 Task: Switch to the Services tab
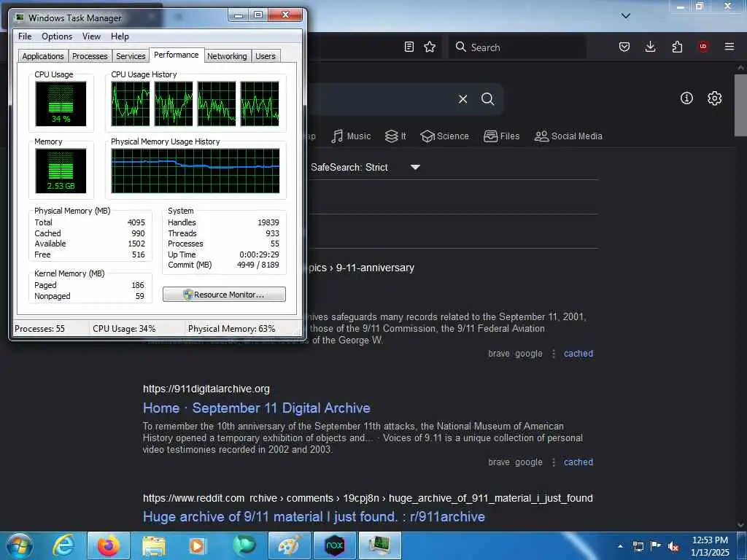(131, 55)
